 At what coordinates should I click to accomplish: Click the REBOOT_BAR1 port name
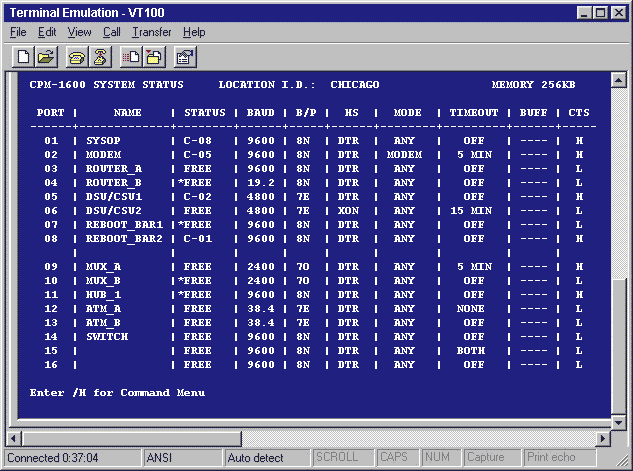coord(124,225)
